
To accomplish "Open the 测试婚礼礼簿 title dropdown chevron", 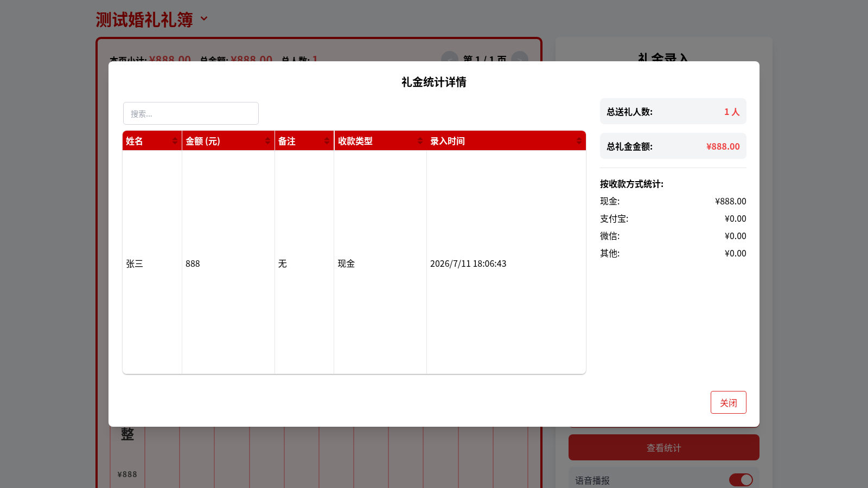I will pos(204,18).
